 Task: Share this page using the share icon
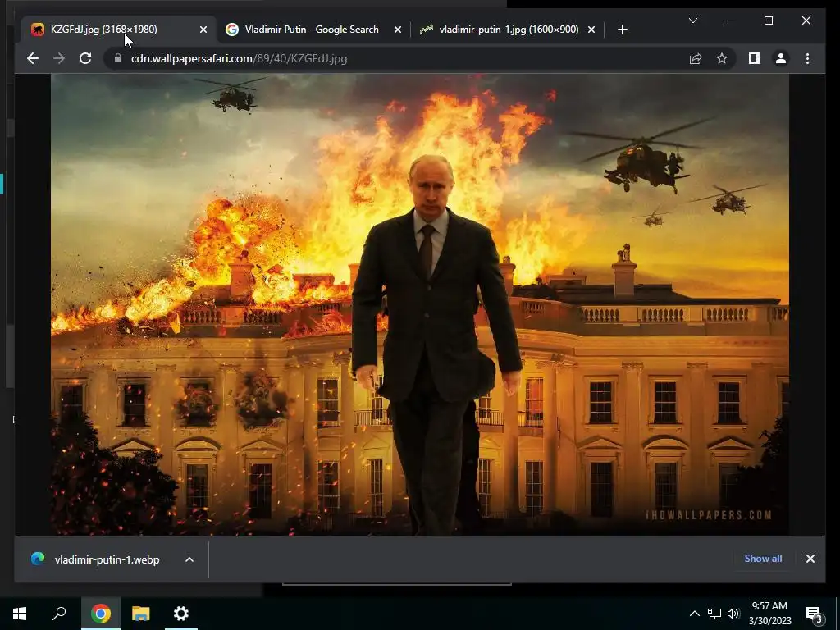[696, 58]
